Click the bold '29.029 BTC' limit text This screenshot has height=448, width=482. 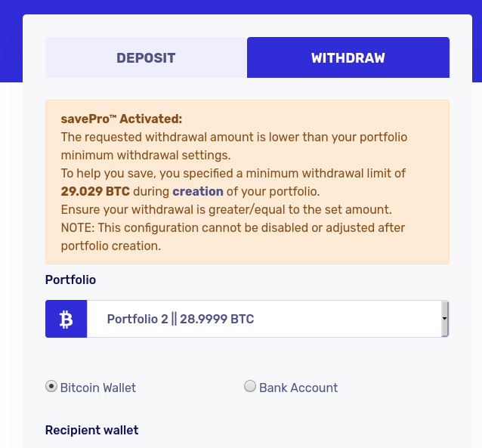tap(95, 192)
